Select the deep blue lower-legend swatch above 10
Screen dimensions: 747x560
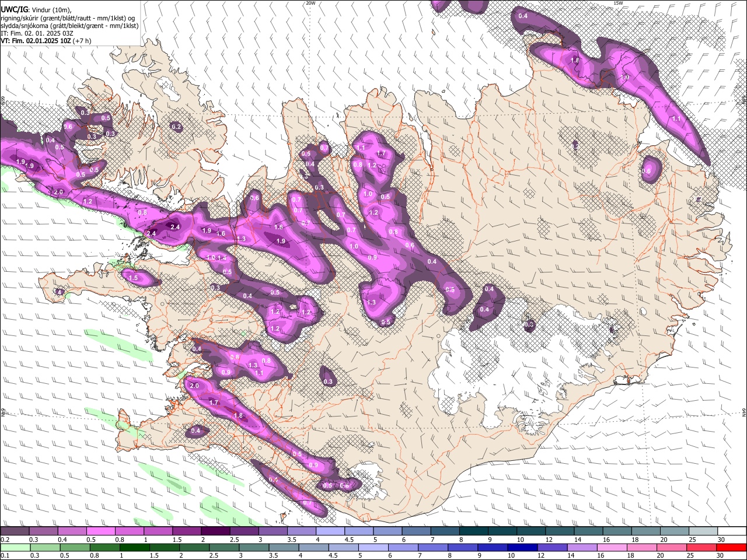[x=522, y=547]
